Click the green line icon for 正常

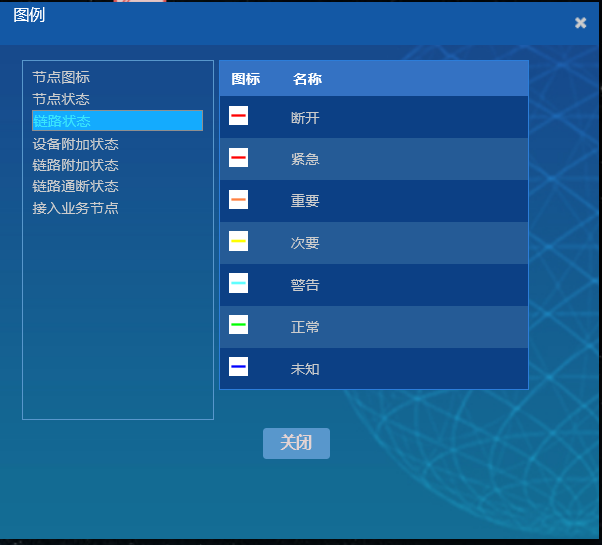pos(238,325)
